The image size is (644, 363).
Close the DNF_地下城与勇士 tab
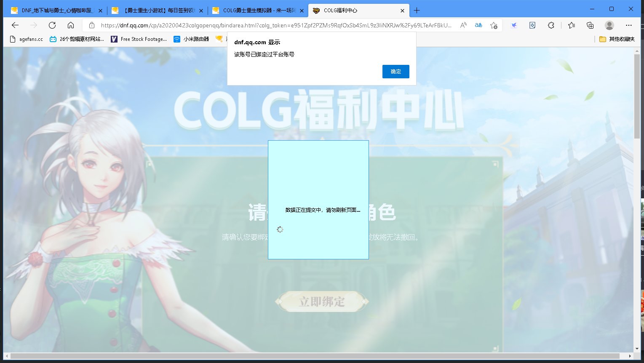pyautogui.click(x=100, y=11)
